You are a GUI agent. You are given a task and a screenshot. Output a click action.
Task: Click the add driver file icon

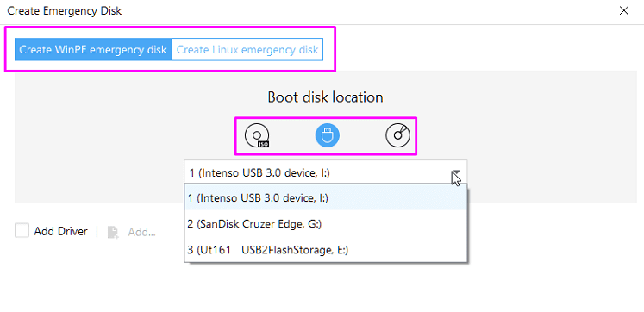(x=113, y=232)
